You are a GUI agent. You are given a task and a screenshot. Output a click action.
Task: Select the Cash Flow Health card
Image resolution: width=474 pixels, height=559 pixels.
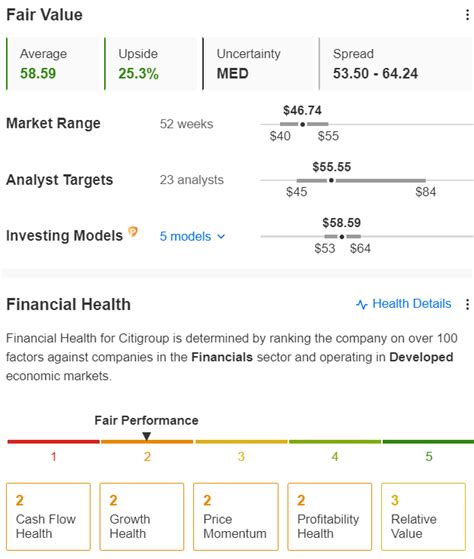point(48,517)
